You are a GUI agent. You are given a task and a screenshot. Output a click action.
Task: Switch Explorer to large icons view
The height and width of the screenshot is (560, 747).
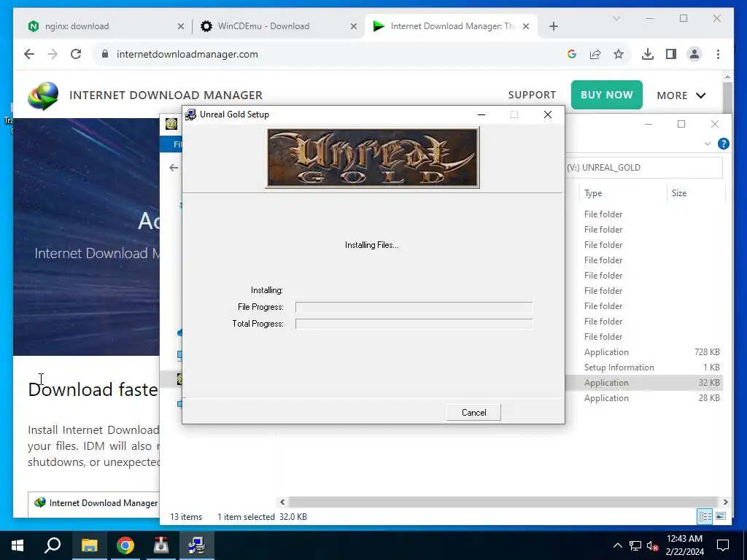[x=721, y=516]
